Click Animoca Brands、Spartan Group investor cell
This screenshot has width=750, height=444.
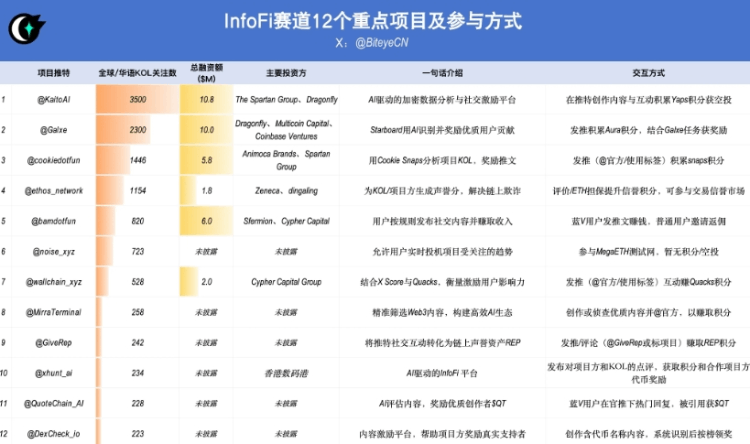coord(286,160)
